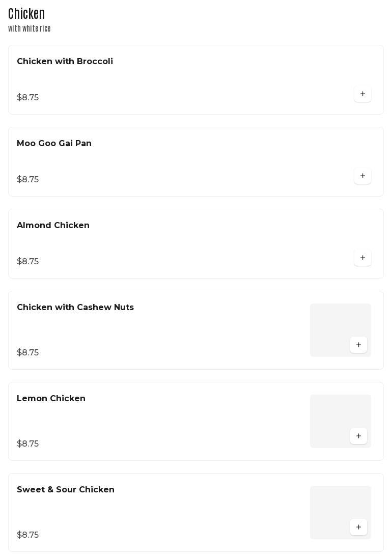Open the Chicken with Broccoli item title
The height and width of the screenshot is (554, 392).
click(x=65, y=62)
